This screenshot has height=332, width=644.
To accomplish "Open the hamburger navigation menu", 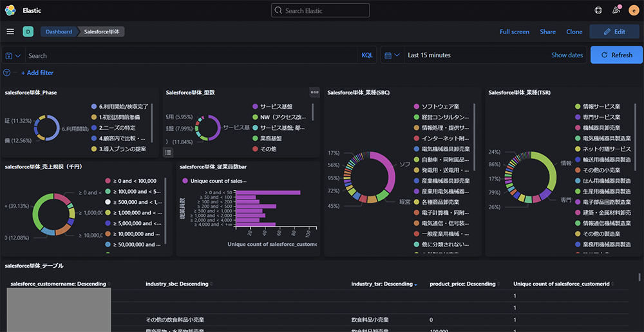I will coord(10,32).
